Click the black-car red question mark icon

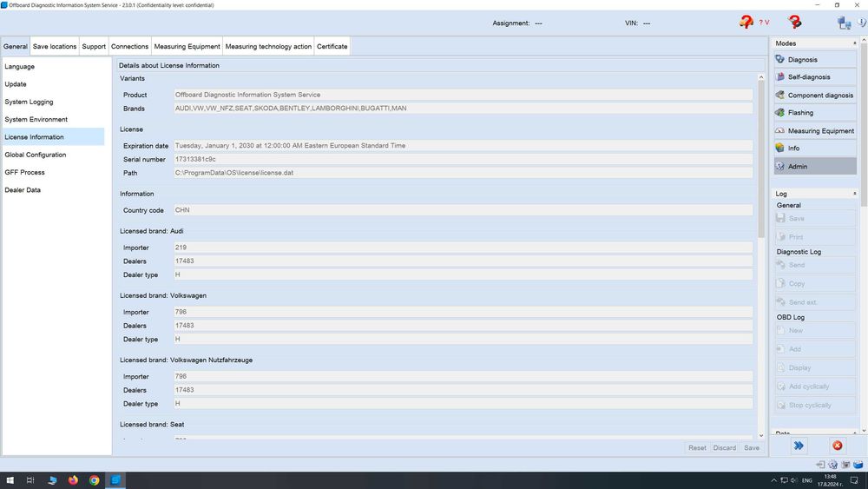[795, 23]
